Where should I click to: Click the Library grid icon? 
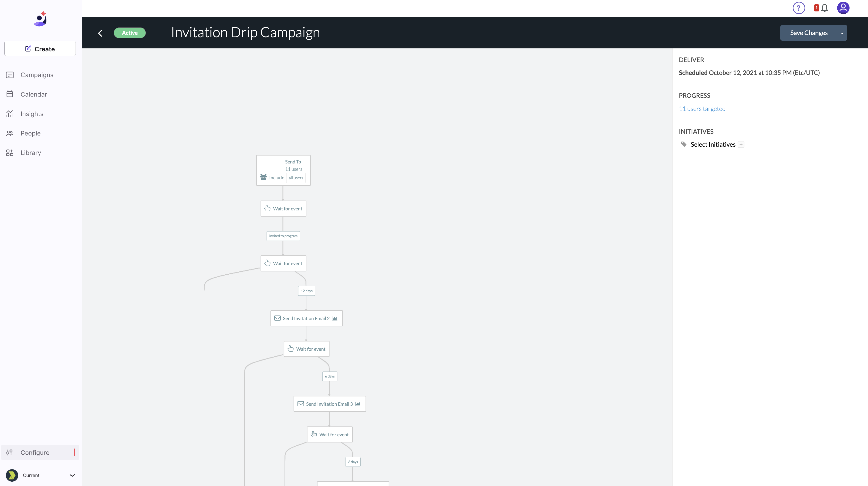pyautogui.click(x=10, y=153)
